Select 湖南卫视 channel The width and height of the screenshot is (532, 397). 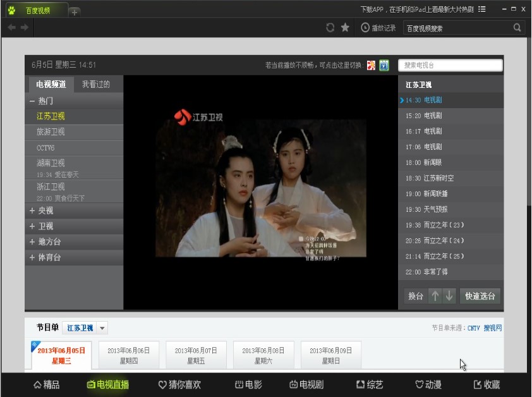74,168
